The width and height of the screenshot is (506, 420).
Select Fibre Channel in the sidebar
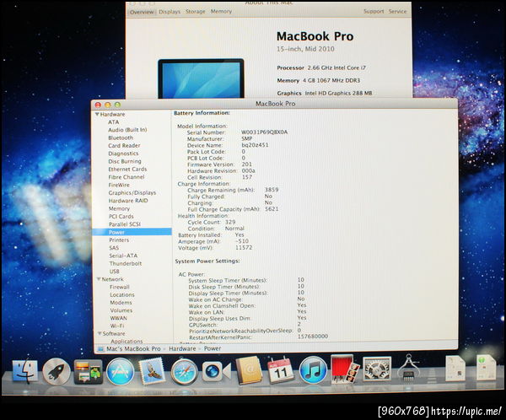126,177
